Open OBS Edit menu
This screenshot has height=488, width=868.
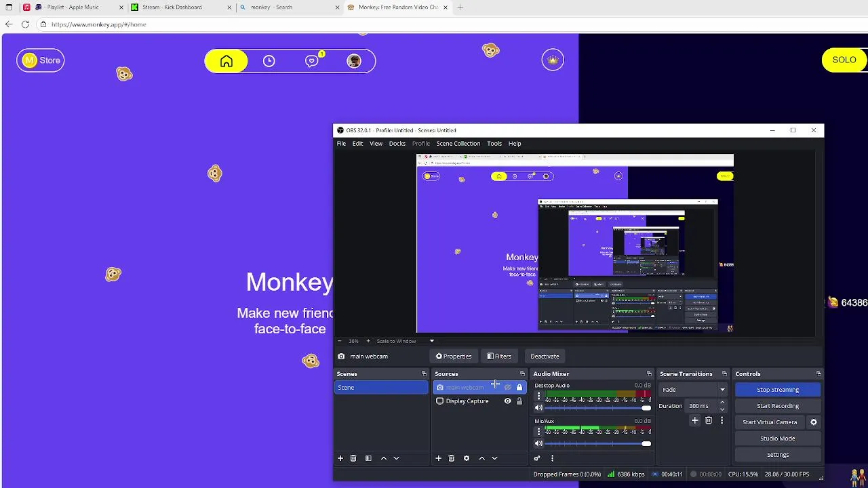(x=357, y=144)
